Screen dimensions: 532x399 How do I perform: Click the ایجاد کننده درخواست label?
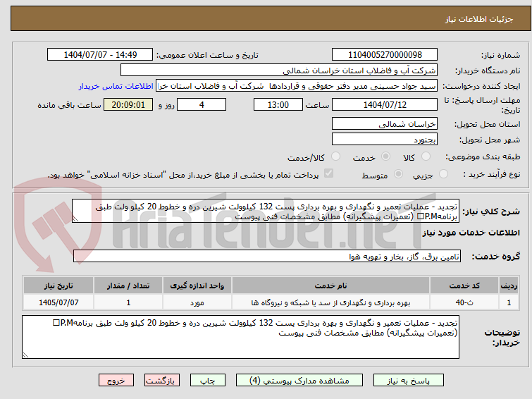481,86
